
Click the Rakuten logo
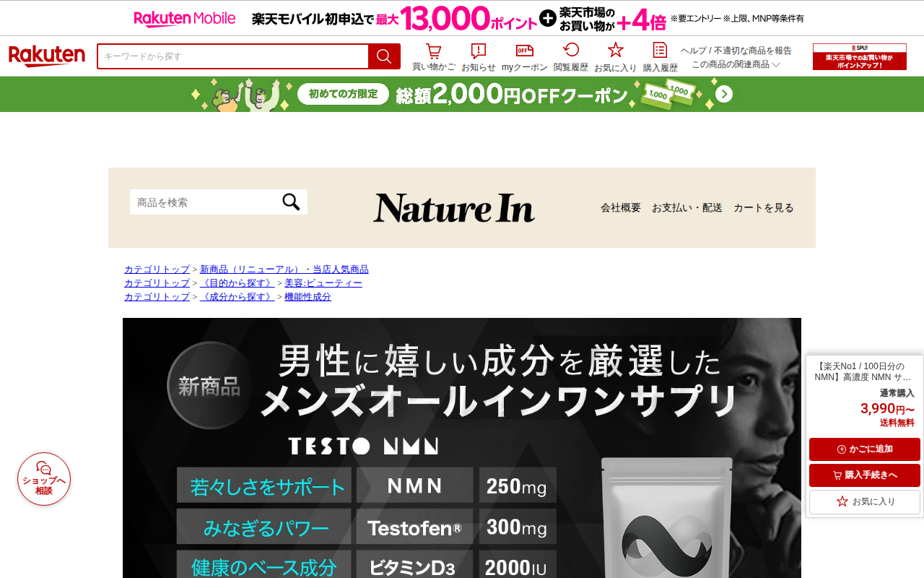47,56
